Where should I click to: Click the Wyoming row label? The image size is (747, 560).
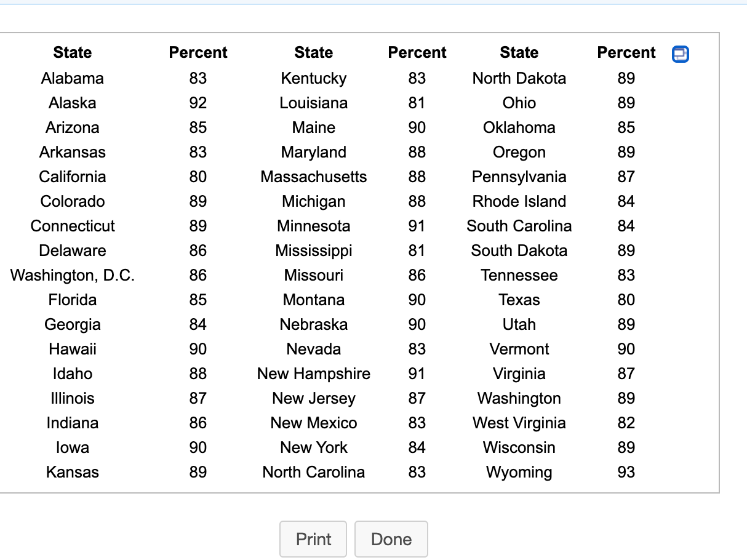coord(519,473)
